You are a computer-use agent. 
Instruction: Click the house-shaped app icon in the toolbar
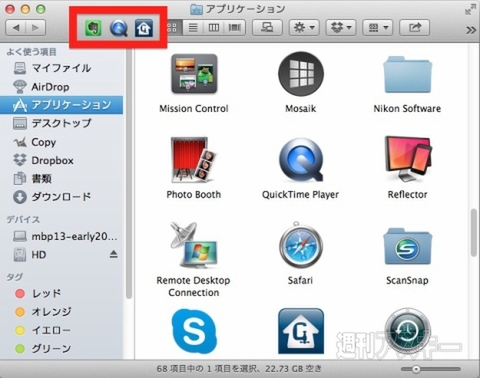click(144, 28)
